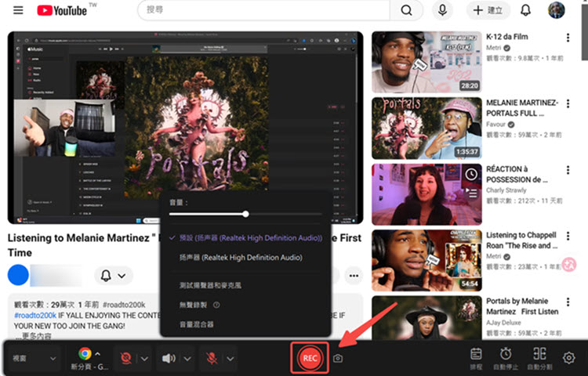The height and width of the screenshot is (376, 588).
Task: Expand the microphone options arrow
Action: (230, 359)
